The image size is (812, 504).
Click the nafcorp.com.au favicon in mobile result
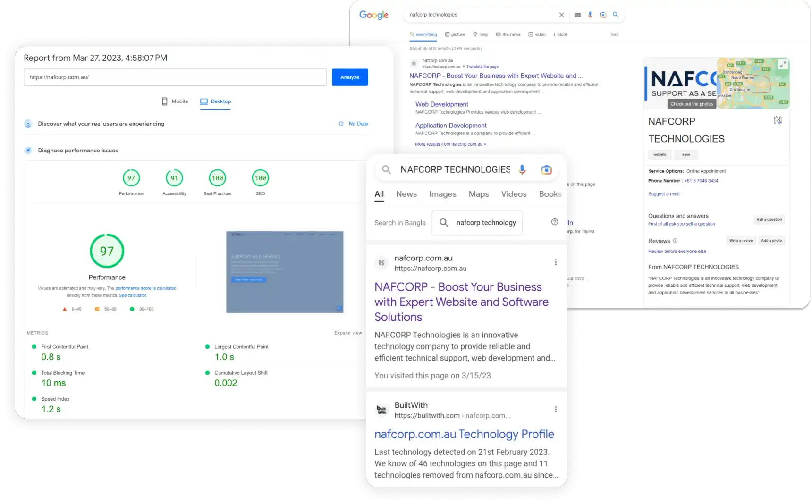click(381, 263)
